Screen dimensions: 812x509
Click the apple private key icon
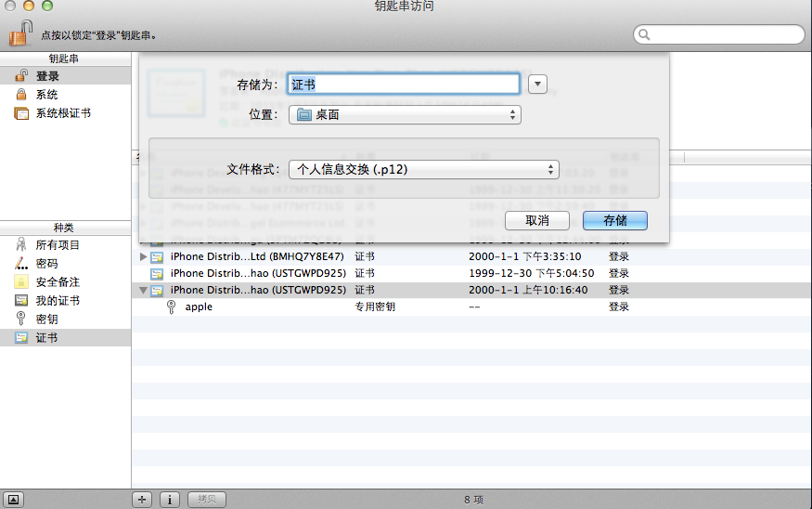[x=171, y=307]
